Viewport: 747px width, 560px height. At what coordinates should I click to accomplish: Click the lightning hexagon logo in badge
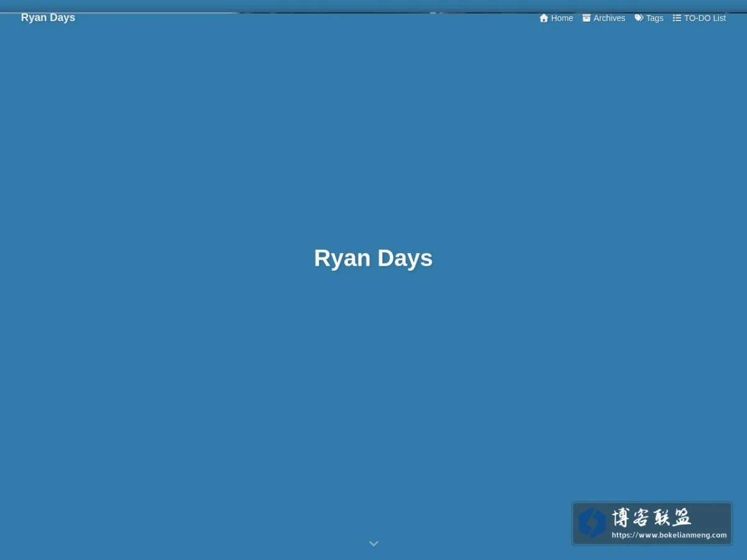click(x=591, y=523)
